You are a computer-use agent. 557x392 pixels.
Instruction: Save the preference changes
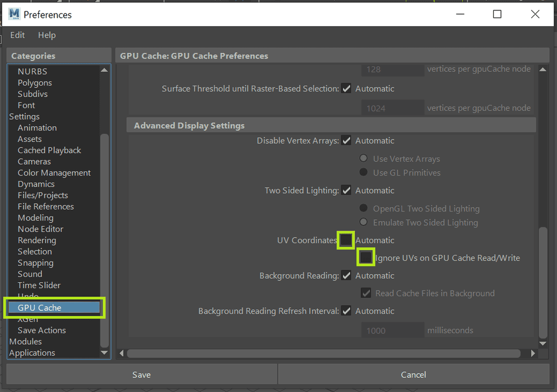point(141,374)
